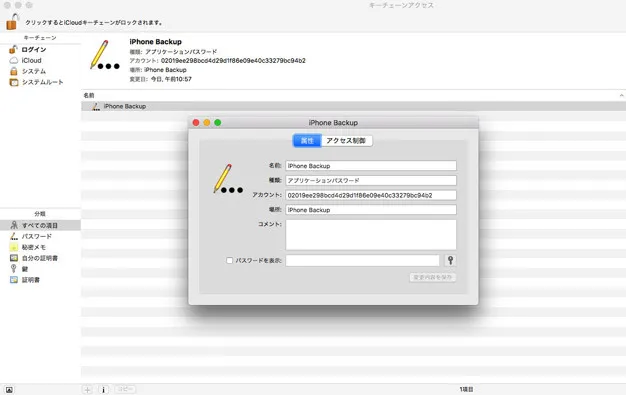Click the show/hide keychains icon at the bottom-left corner
Screen dimensions: 626x395
[9, 390]
